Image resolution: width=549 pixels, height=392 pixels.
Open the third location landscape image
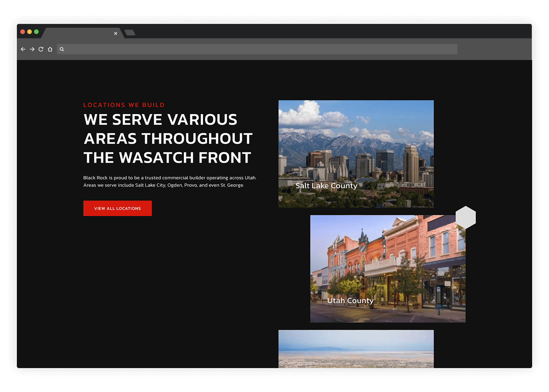pyautogui.click(x=356, y=349)
